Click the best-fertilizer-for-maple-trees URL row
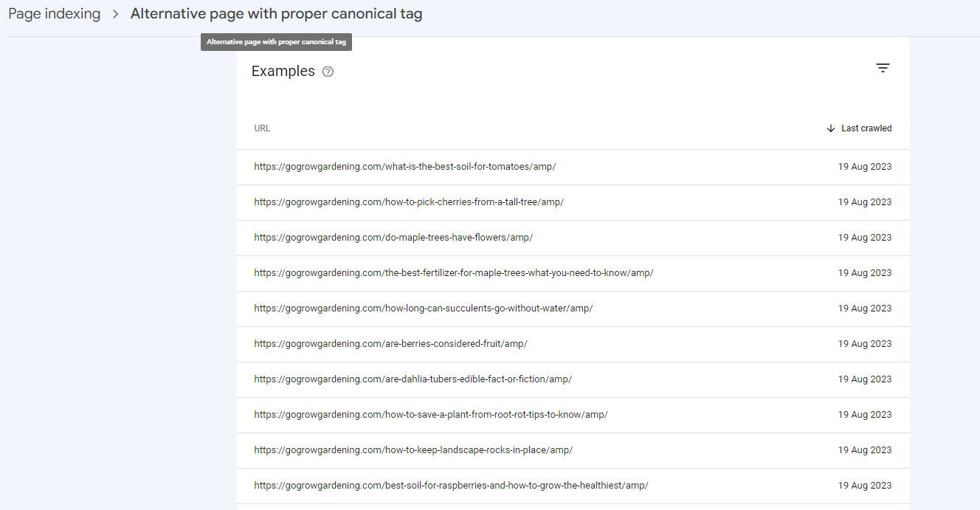 pos(453,273)
